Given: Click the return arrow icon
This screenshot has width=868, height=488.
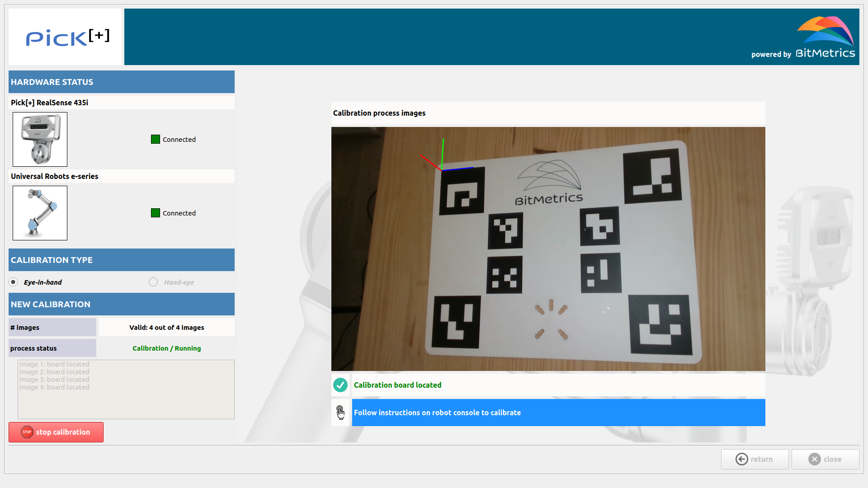Looking at the screenshot, I should pyautogui.click(x=742, y=459).
